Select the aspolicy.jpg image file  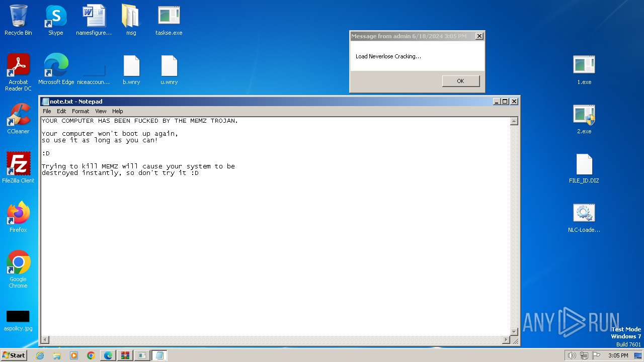18,320
